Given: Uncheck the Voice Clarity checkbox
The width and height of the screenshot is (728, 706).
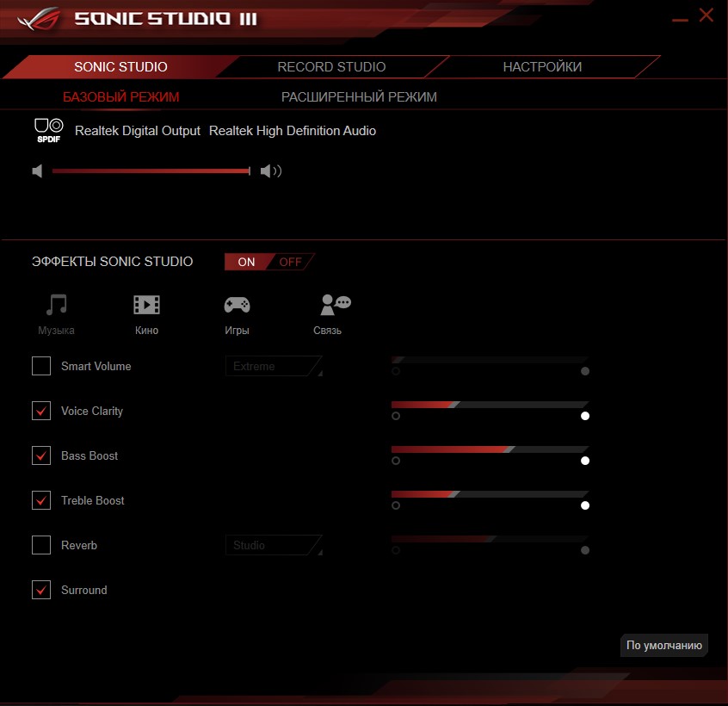Looking at the screenshot, I should tap(41, 411).
